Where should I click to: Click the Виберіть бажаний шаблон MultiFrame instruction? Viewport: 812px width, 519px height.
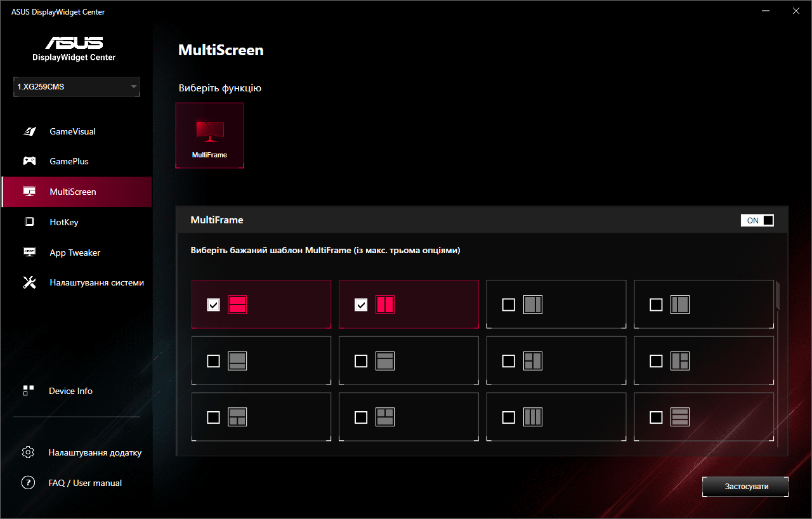coord(325,251)
